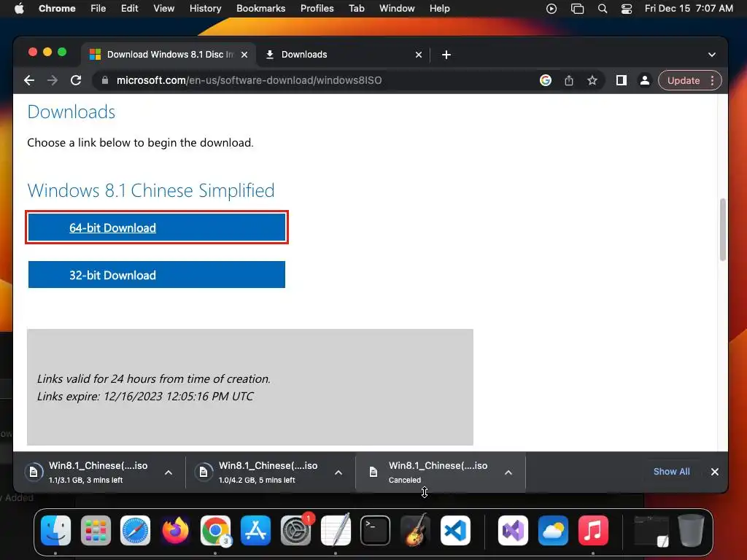Expand options for 3.1 GB download
This screenshot has height=560, width=747.
tap(169, 472)
